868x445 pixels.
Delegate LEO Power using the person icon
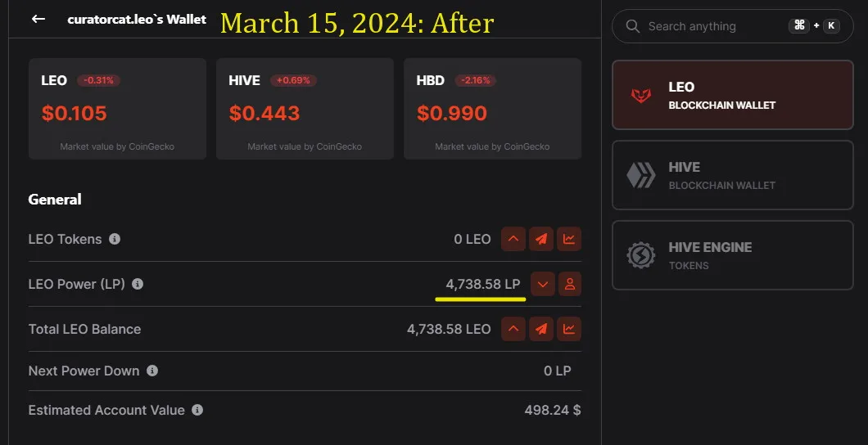pyautogui.click(x=570, y=284)
